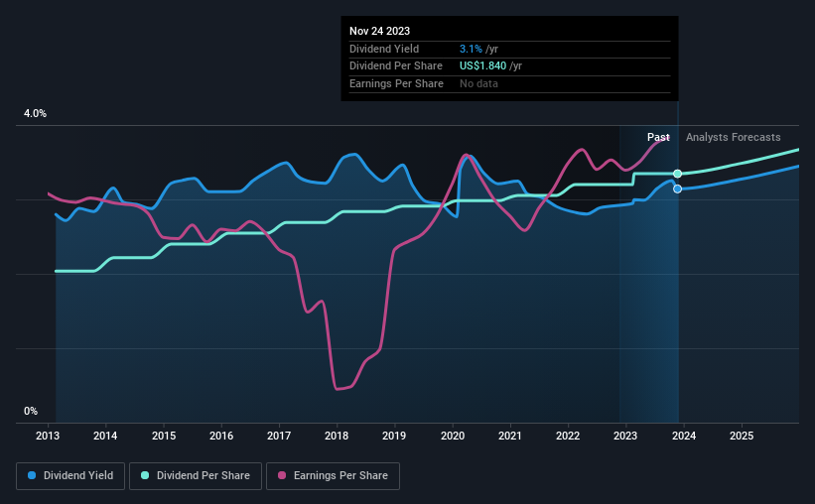The height and width of the screenshot is (504, 815).
Task: Click the 2025 x-axis label
Action: click(x=742, y=436)
